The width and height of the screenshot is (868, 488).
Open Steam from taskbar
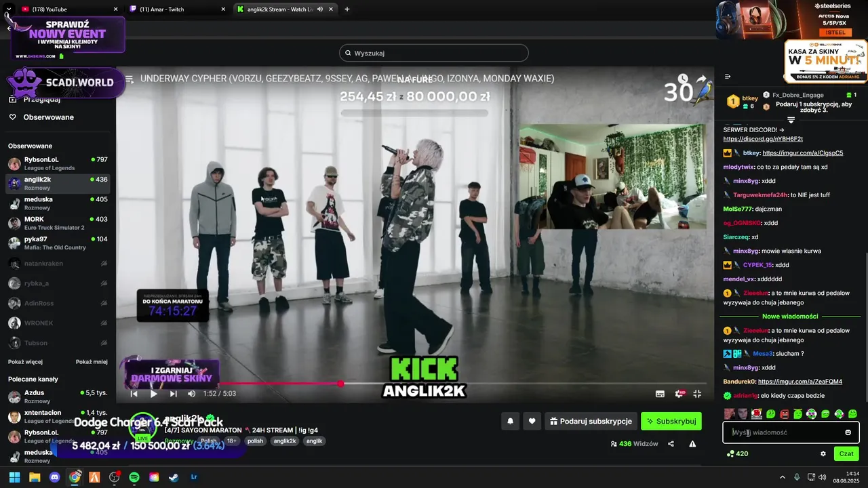[174, 477]
